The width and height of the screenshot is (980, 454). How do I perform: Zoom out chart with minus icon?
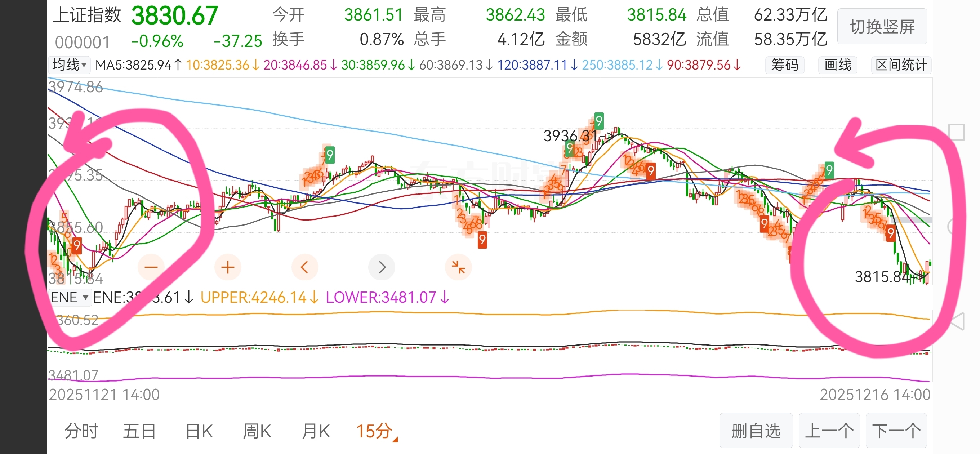coord(151,267)
